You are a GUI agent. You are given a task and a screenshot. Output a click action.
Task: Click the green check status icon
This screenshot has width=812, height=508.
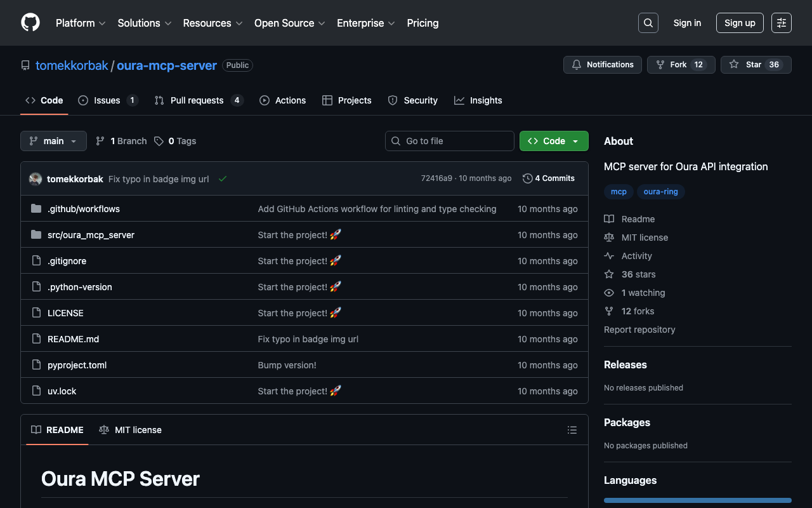pos(223,179)
